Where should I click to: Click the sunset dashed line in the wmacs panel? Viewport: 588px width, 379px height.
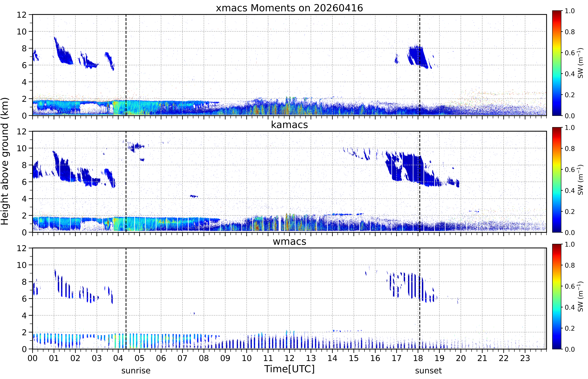click(420, 299)
